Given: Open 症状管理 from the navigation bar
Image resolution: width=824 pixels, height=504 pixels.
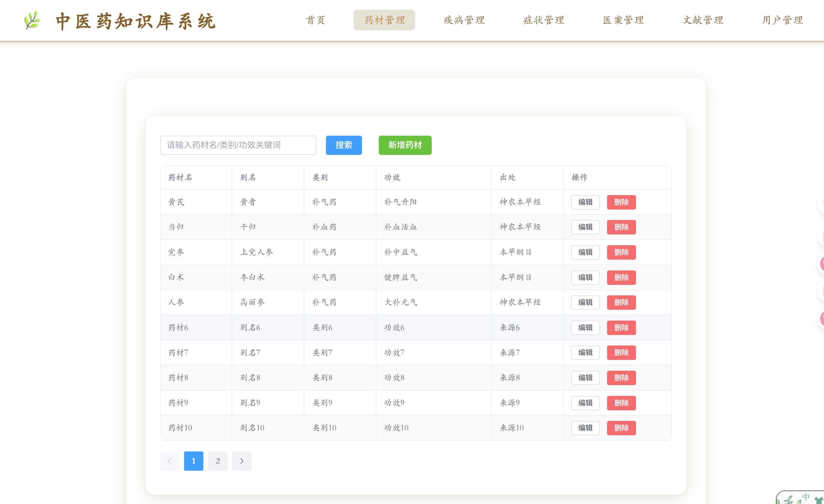Looking at the screenshot, I should click(x=543, y=20).
